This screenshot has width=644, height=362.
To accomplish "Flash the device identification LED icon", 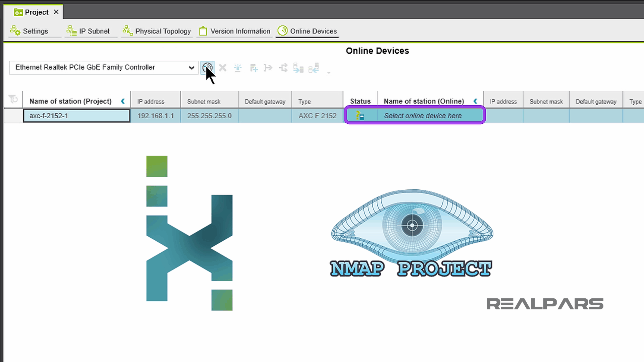I will [x=238, y=68].
